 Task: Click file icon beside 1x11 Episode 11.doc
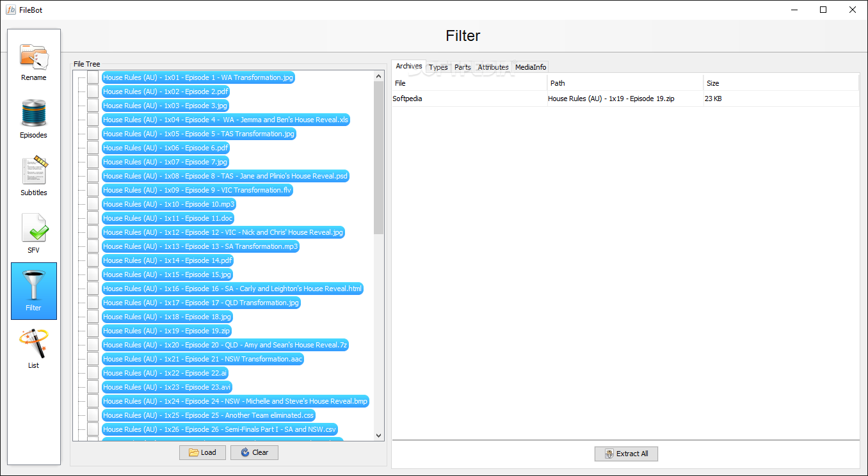[x=93, y=218]
